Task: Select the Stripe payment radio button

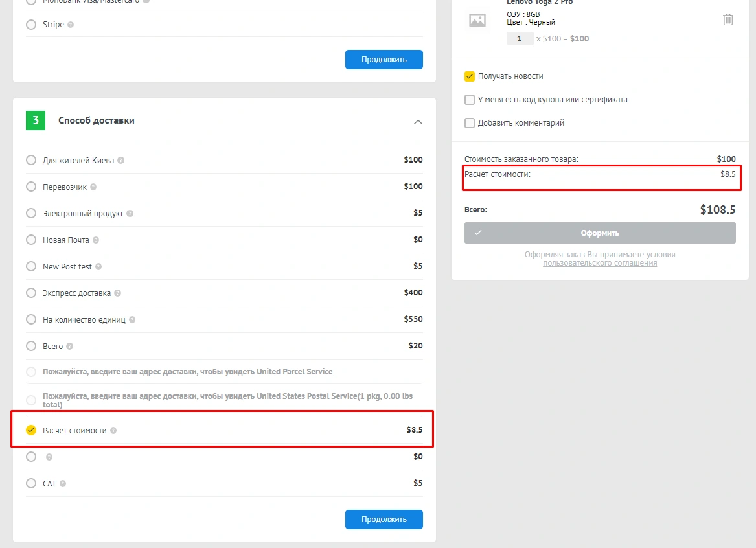Action: [x=31, y=25]
